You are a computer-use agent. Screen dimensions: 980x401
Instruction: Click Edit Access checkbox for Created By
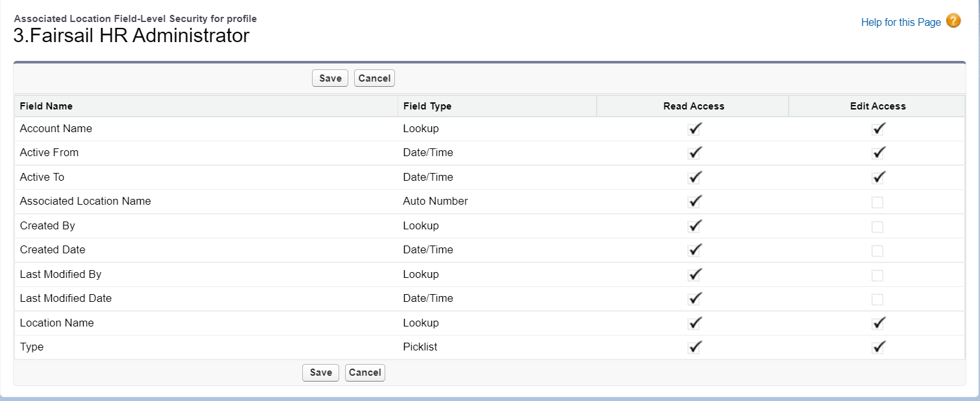[878, 227]
